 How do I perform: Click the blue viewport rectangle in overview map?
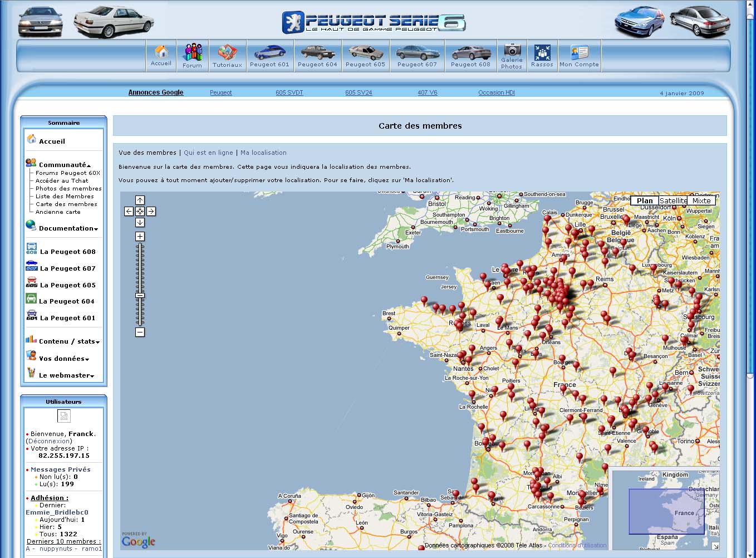point(666,511)
